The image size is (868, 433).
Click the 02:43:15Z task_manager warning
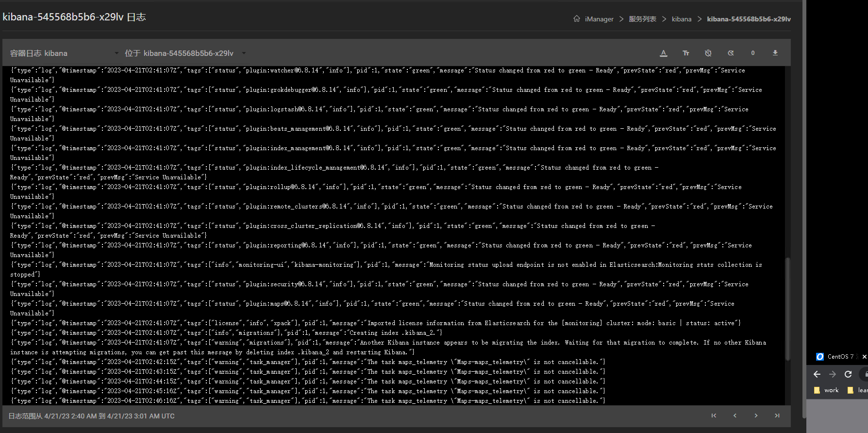pos(308,371)
